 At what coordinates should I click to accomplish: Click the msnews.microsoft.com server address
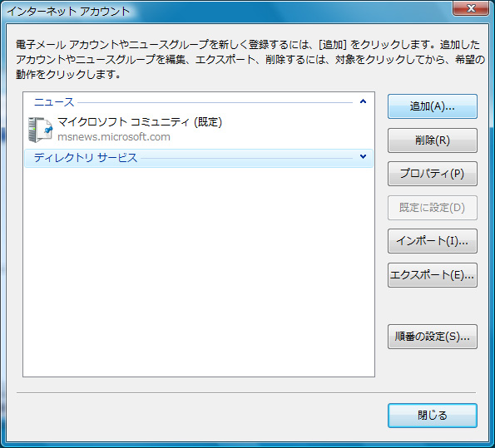click(x=114, y=137)
